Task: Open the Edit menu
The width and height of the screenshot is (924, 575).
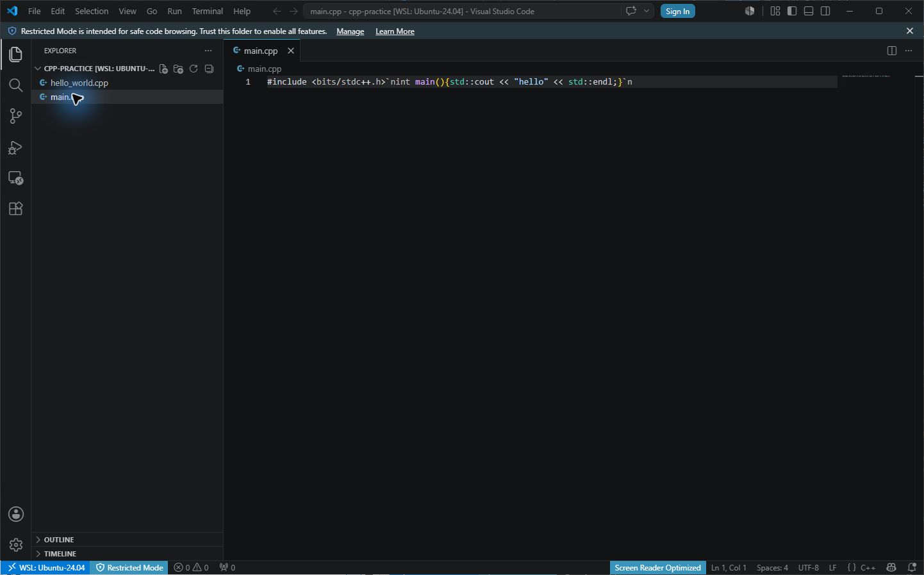Action: click(58, 11)
